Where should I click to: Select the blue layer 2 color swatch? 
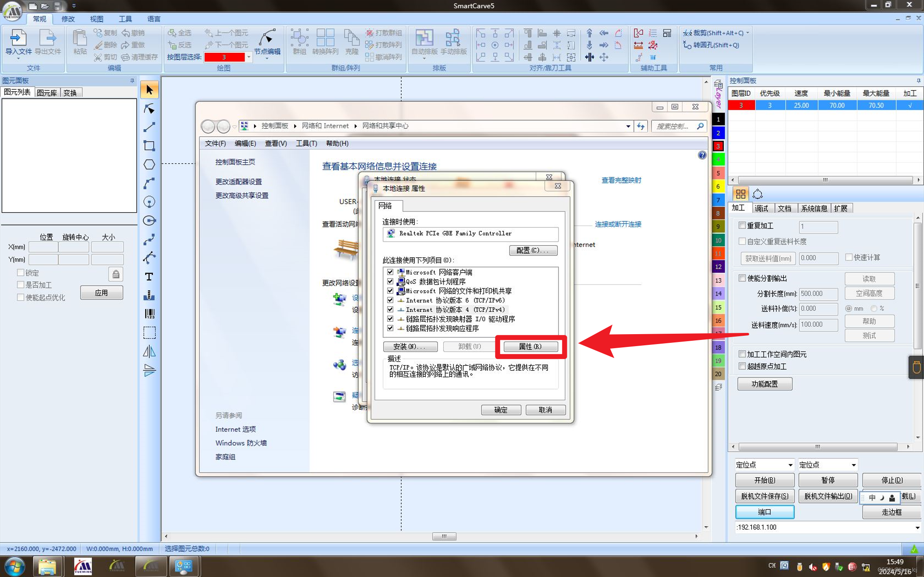[718, 133]
